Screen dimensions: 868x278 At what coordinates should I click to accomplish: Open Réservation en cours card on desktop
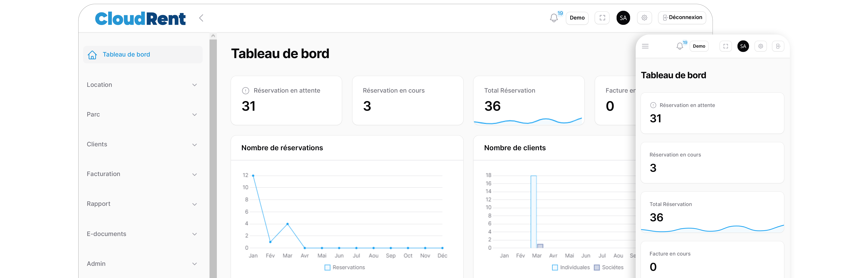click(x=407, y=100)
